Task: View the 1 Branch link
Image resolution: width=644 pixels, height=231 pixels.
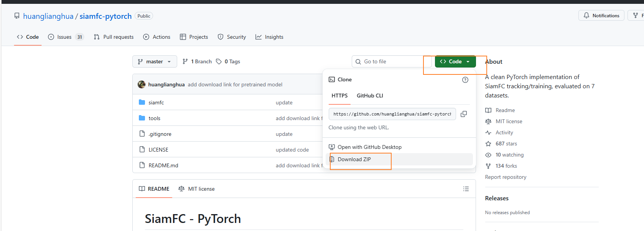Action: [x=197, y=61]
